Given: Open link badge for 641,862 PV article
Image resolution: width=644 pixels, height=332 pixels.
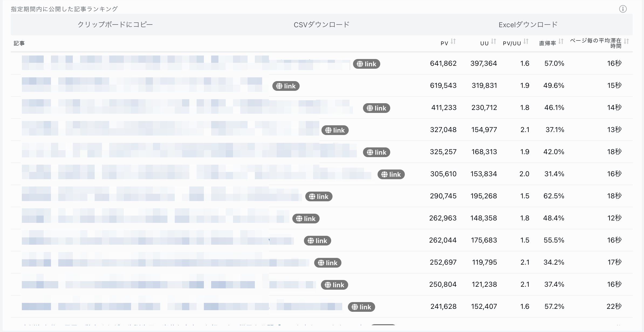Looking at the screenshot, I should [x=366, y=64].
